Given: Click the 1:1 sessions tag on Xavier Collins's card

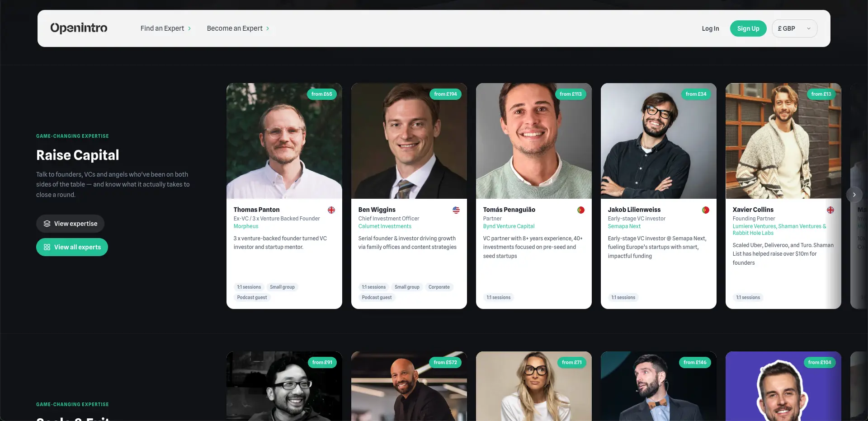Looking at the screenshot, I should pos(748,297).
